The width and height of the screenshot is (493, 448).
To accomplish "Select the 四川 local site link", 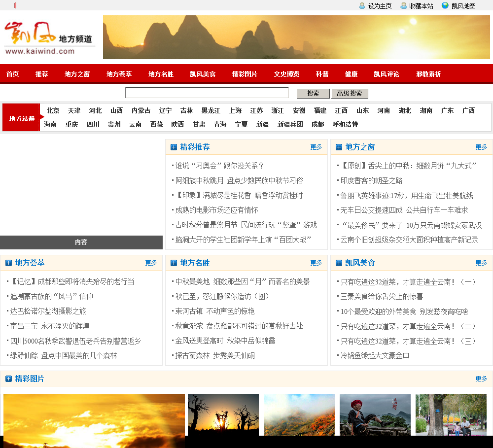I will point(93,125).
